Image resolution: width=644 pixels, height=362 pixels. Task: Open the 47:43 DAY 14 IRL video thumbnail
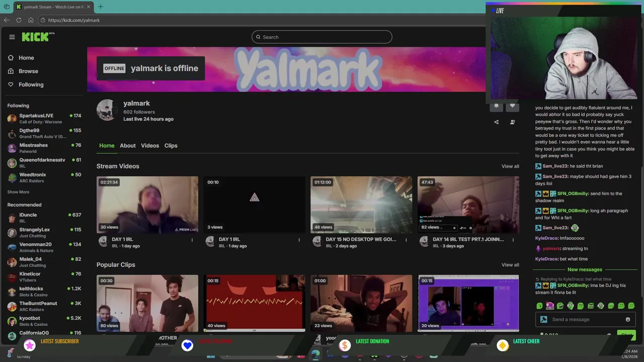(468, 205)
